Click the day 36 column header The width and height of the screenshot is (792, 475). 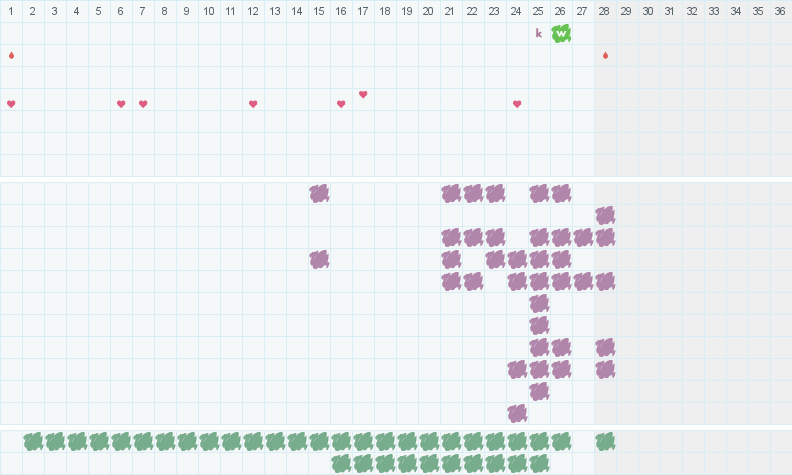click(x=780, y=11)
